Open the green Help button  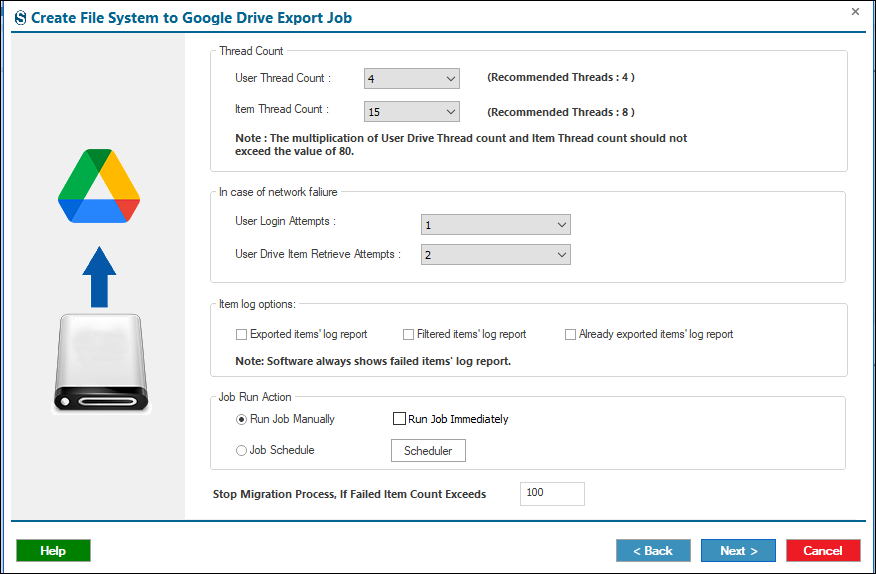[53, 551]
